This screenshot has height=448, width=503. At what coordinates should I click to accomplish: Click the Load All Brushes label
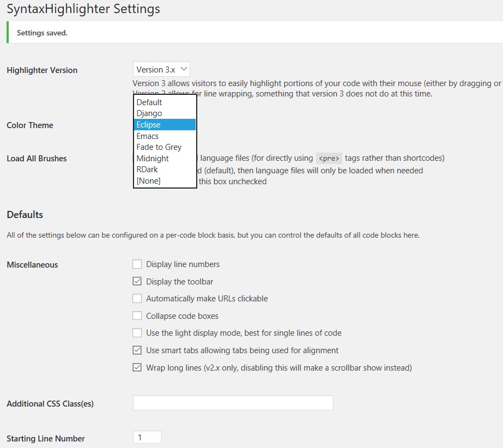click(x=37, y=159)
